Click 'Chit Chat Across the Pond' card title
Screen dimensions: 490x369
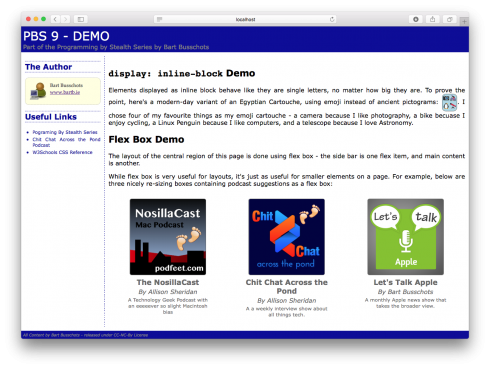287,287
